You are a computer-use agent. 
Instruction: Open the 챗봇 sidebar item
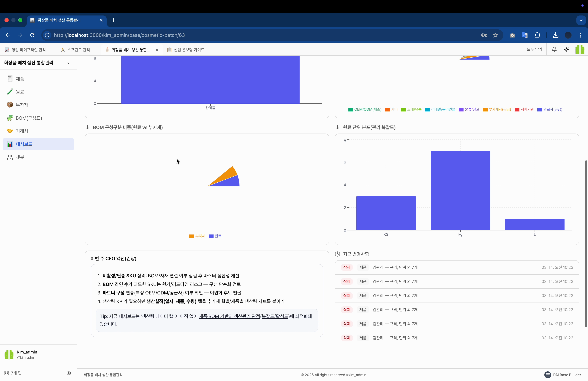(x=20, y=157)
